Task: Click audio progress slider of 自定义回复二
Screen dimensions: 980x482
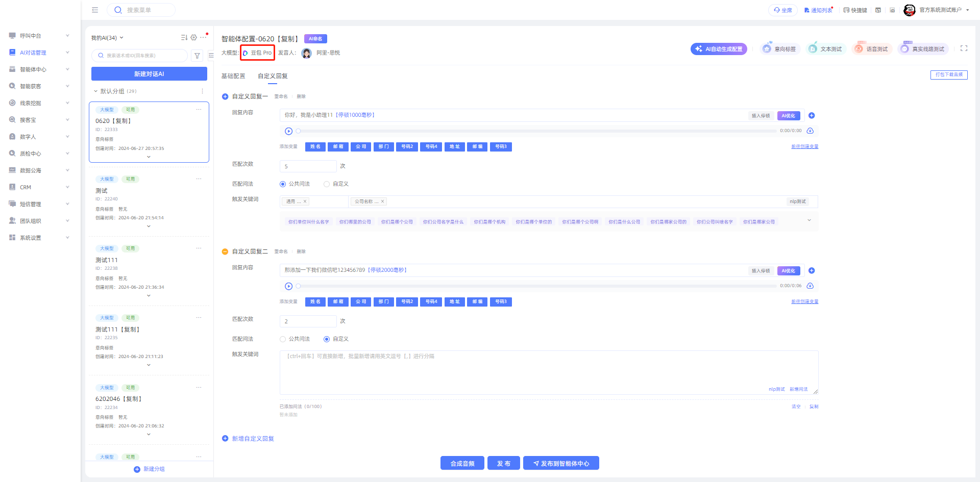Action: tap(536, 286)
